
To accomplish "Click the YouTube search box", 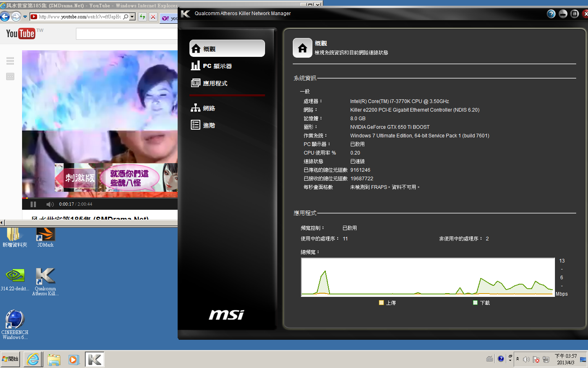I will pyautogui.click(x=127, y=34).
